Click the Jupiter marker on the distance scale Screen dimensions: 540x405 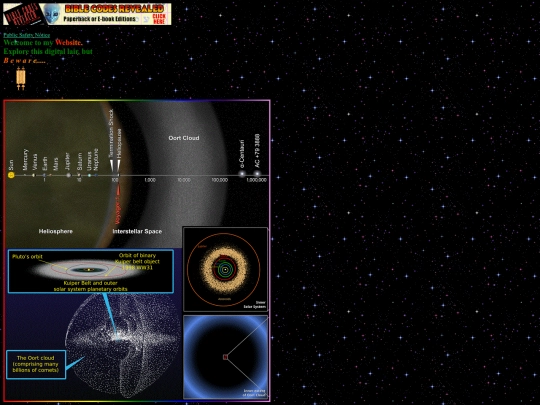pyautogui.click(x=68, y=175)
